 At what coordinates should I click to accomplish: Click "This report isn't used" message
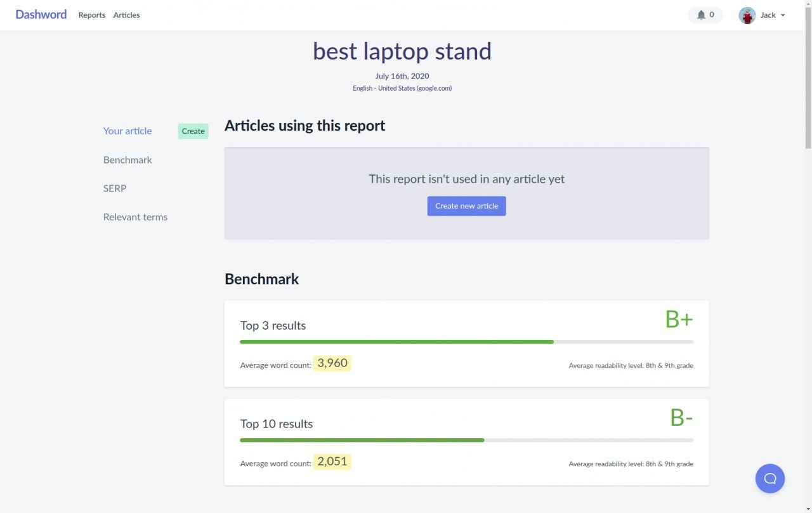(x=467, y=179)
